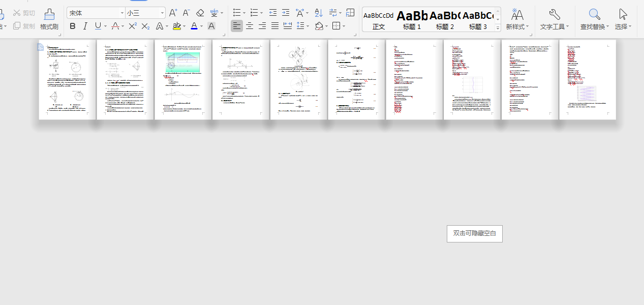
Task: Click the Text Tools (文字工具) label
Action: click(553, 26)
